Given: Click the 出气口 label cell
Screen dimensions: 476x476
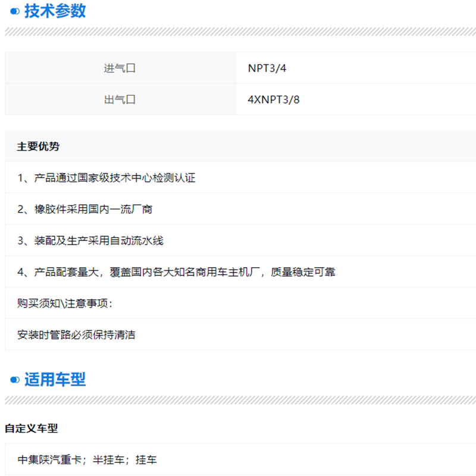Looking at the screenshot, I should point(120,99).
